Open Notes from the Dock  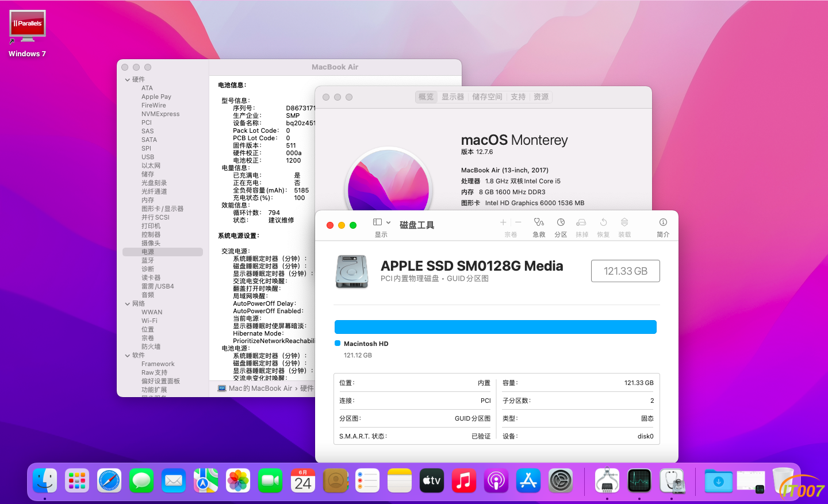[x=400, y=480]
